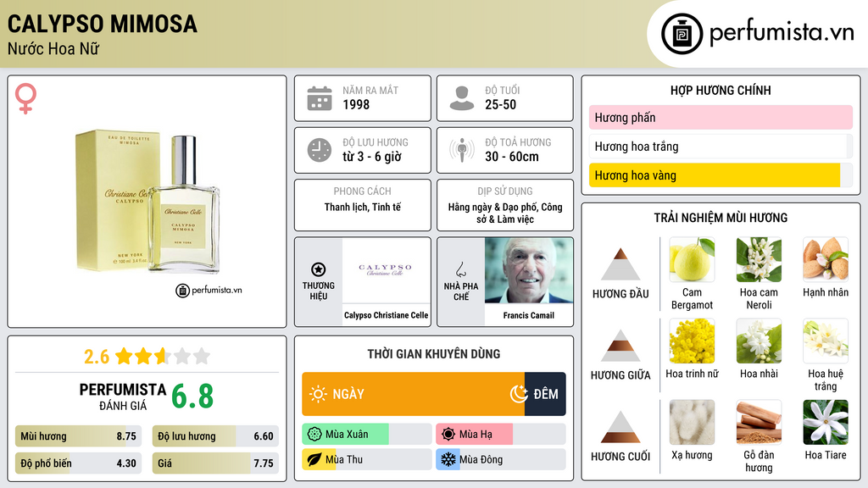The width and height of the screenshot is (868, 488).
Task: Click the Xạ hương note image
Action: pos(692,423)
